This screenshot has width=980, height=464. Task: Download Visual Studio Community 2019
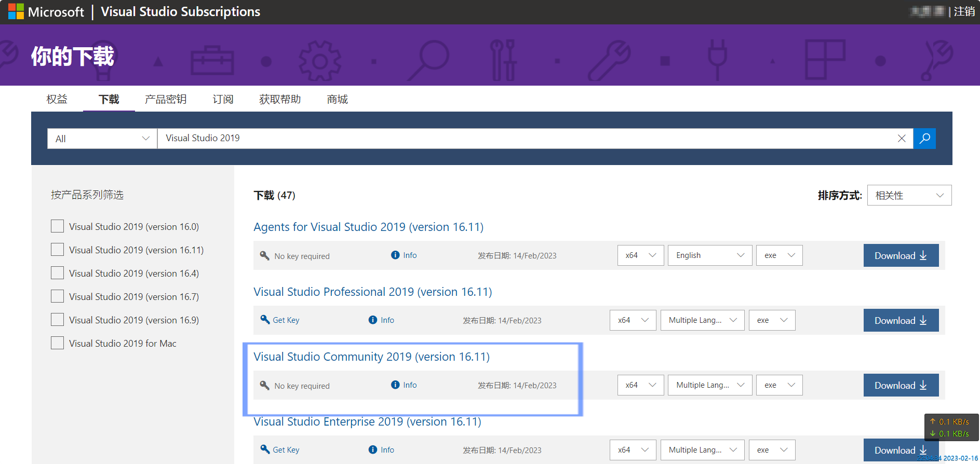tap(901, 385)
